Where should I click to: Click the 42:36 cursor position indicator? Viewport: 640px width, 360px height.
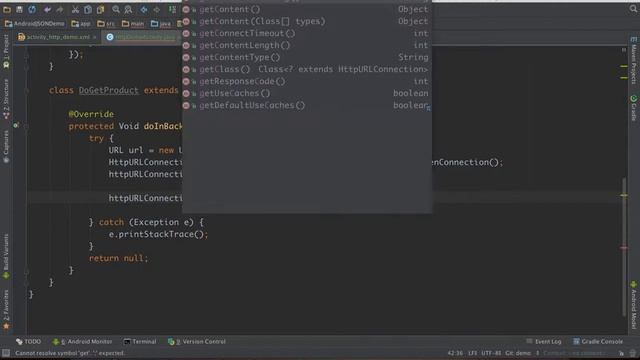455,353
